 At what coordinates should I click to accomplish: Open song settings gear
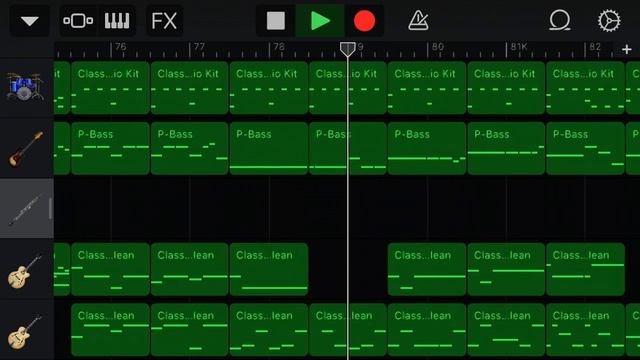(x=609, y=20)
